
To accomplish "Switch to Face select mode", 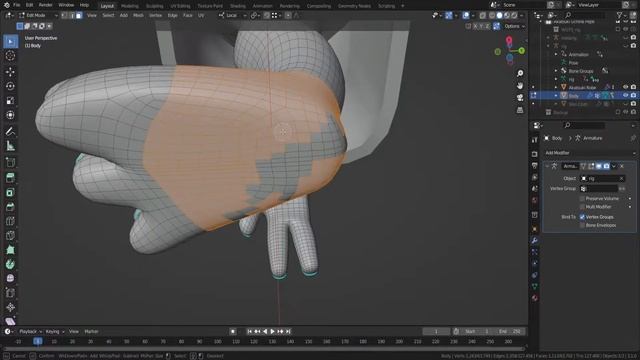I will tap(79, 15).
